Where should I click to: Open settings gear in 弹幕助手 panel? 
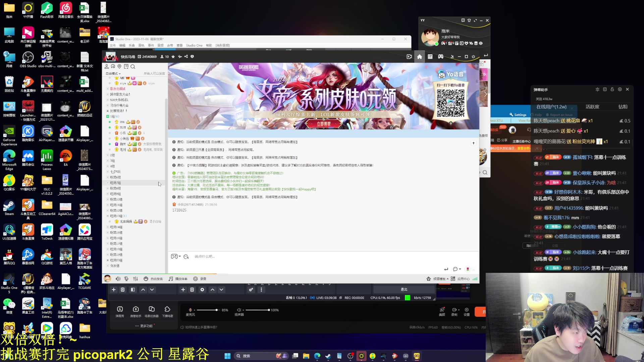[x=620, y=89]
